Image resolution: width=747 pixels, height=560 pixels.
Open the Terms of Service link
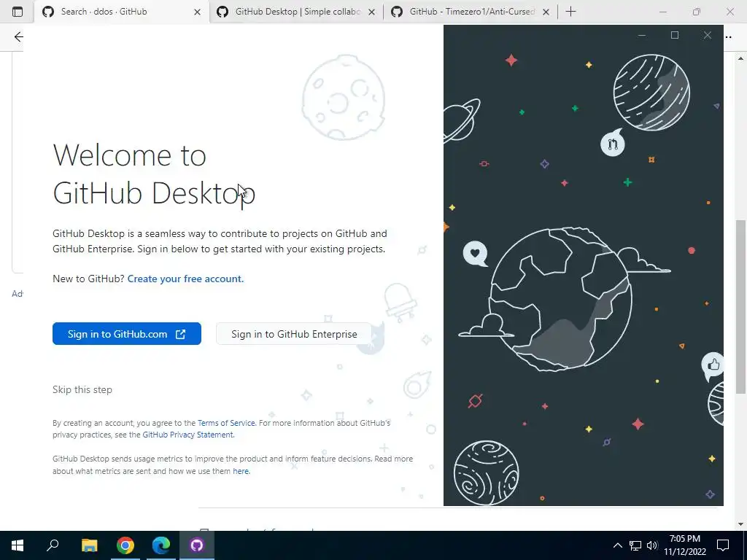(x=226, y=423)
